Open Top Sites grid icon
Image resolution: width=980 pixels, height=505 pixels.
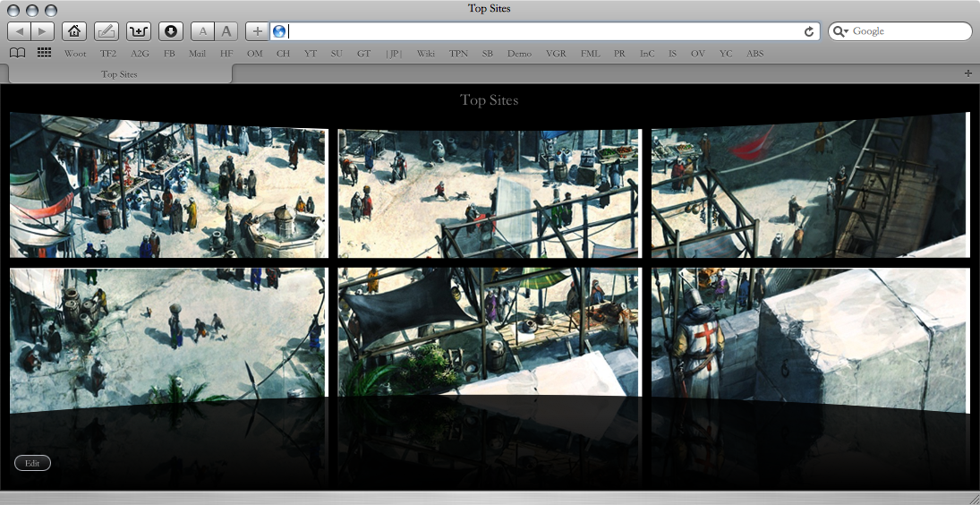pos(44,54)
